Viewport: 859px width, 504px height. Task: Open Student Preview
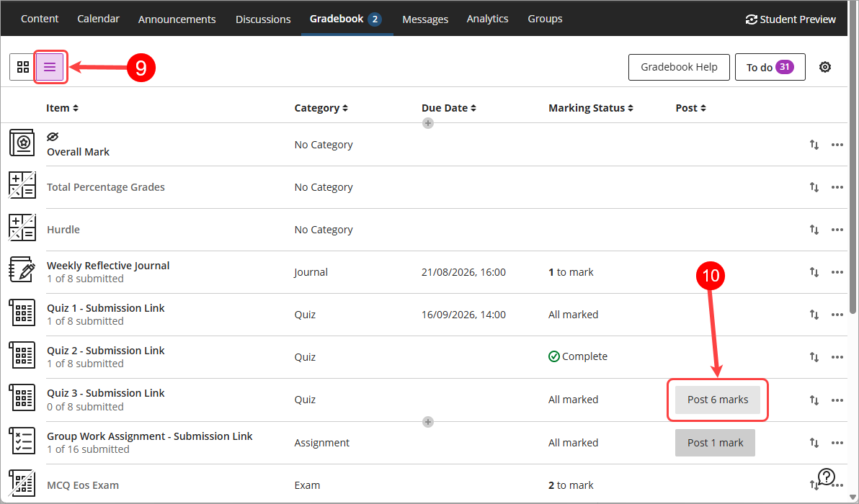pyautogui.click(x=791, y=19)
